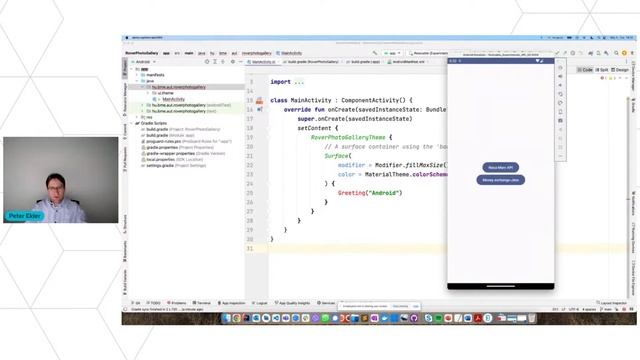The width and height of the screenshot is (640, 360).
Task: Open settings.gradle file
Action: click(x=173, y=166)
